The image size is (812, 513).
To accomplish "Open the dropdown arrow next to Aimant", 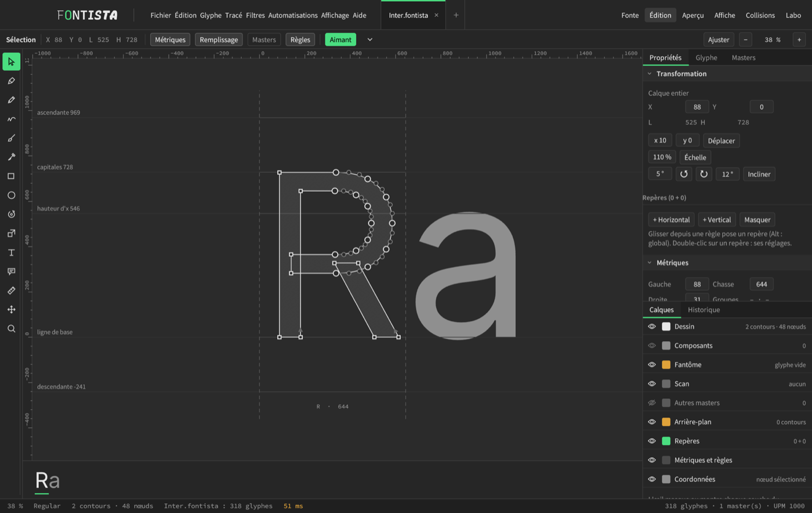I will tap(370, 39).
